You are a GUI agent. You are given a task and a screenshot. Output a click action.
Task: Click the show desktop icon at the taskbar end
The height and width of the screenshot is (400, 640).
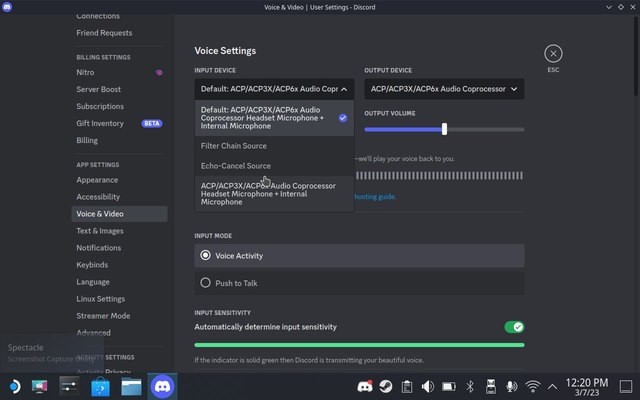point(626,386)
